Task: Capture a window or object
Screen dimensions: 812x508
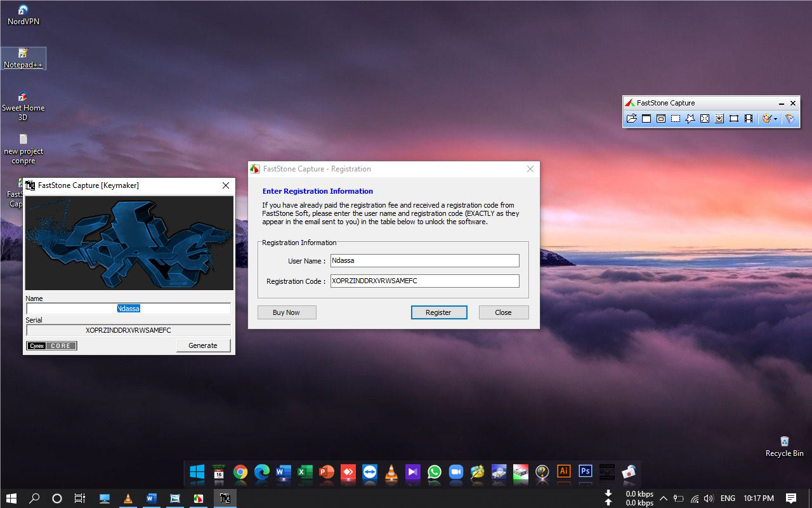Action: (661, 119)
